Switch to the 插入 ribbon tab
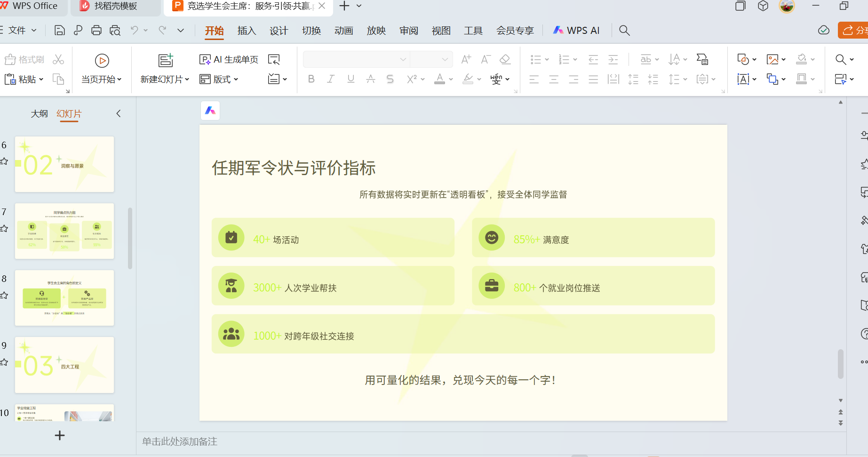Viewport: 868px width, 457px height. click(x=247, y=30)
